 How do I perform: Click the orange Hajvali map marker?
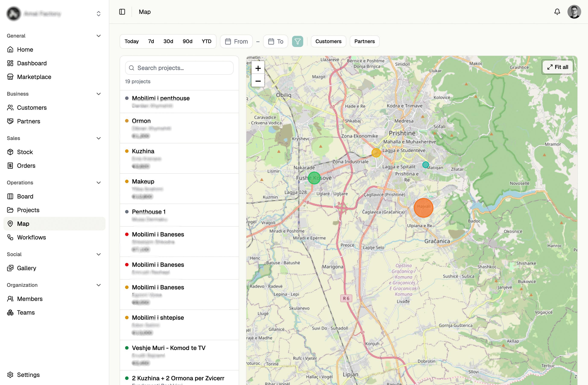(x=423, y=208)
